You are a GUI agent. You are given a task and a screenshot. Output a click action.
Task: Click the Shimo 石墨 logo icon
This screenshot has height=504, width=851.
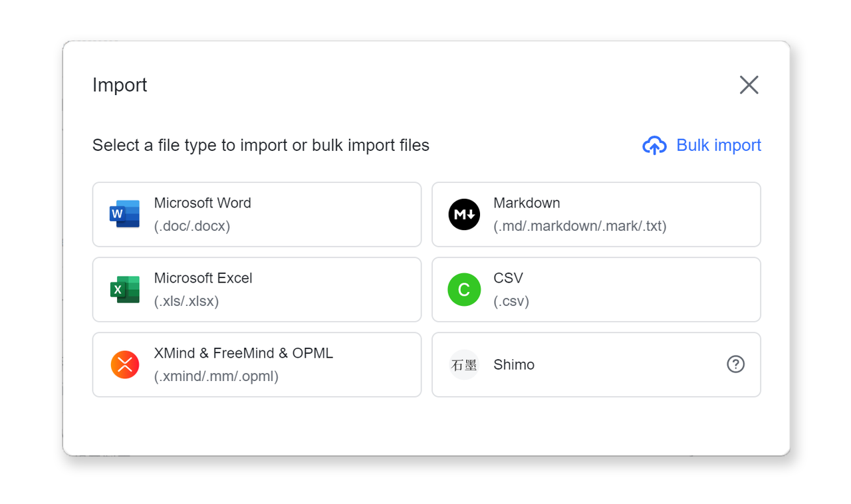click(x=464, y=364)
